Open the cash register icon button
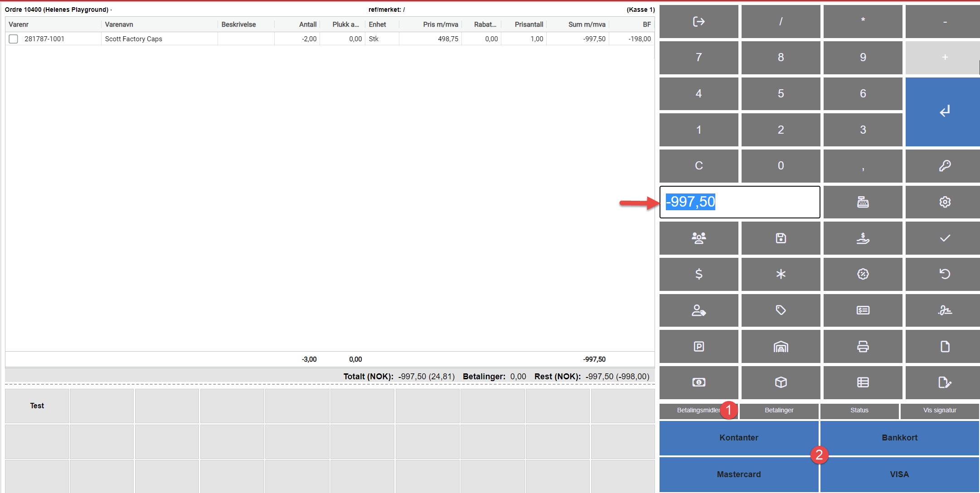Image resolution: width=980 pixels, height=493 pixels. [863, 202]
